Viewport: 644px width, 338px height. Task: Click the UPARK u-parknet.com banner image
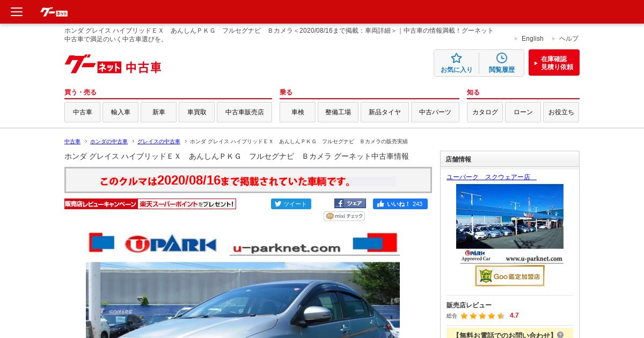click(x=243, y=244)
